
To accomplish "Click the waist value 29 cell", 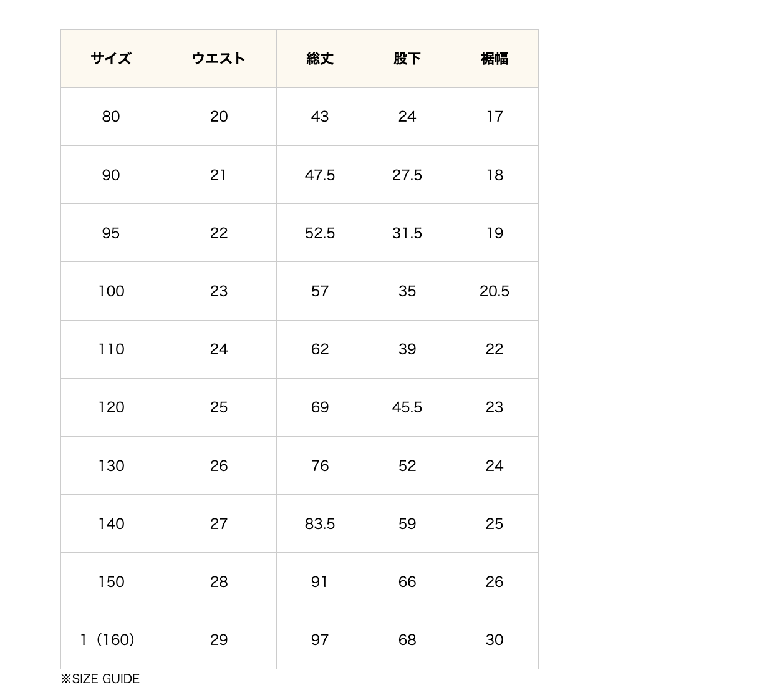I will [219, 640].
